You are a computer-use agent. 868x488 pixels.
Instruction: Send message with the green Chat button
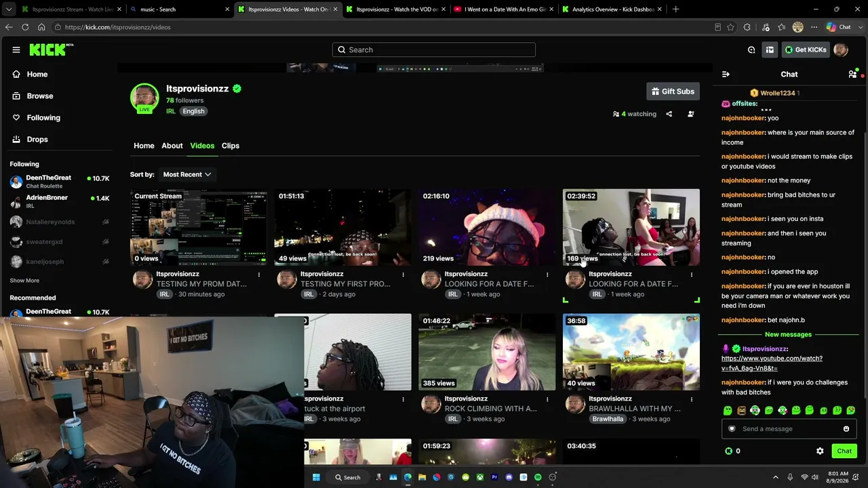(x=844, y=451)
